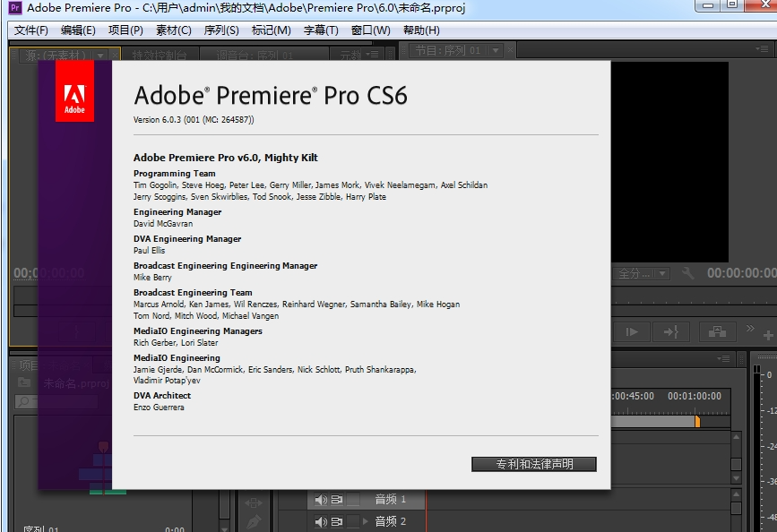Open the button editor plus icon
Image resolution: width=777 pixels, height=532 pixels.
[x=768, y=336]
